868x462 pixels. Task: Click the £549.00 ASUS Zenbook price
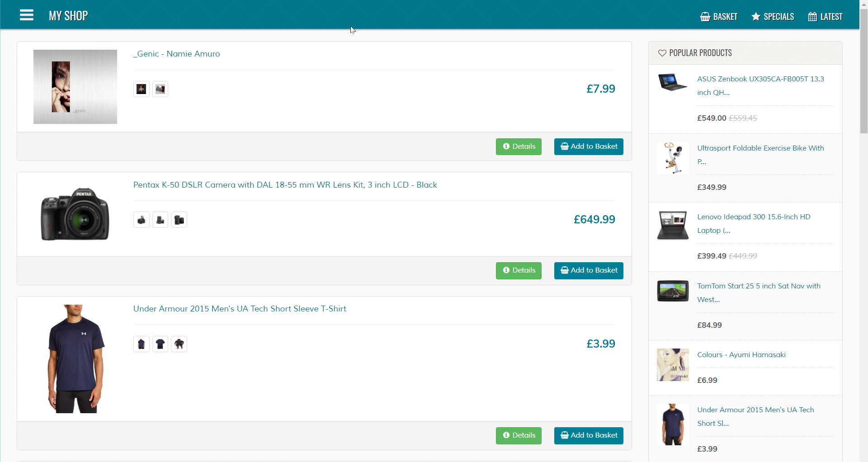(712, 118)
